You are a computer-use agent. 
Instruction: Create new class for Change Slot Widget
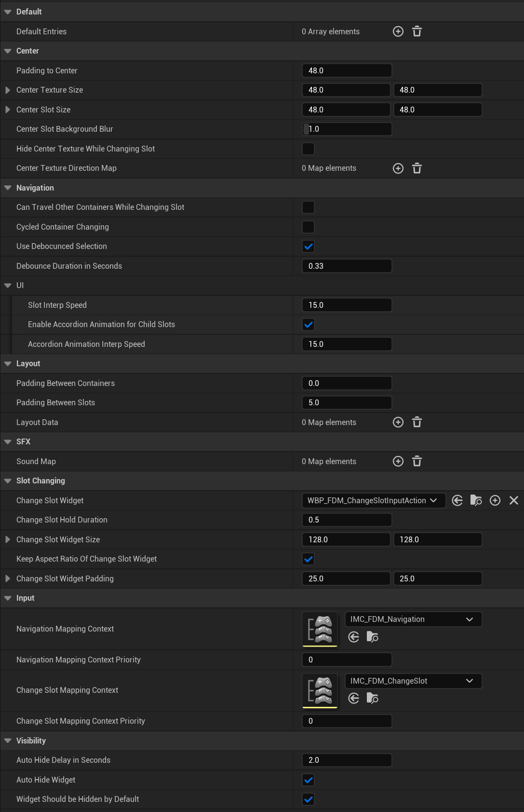495,500
